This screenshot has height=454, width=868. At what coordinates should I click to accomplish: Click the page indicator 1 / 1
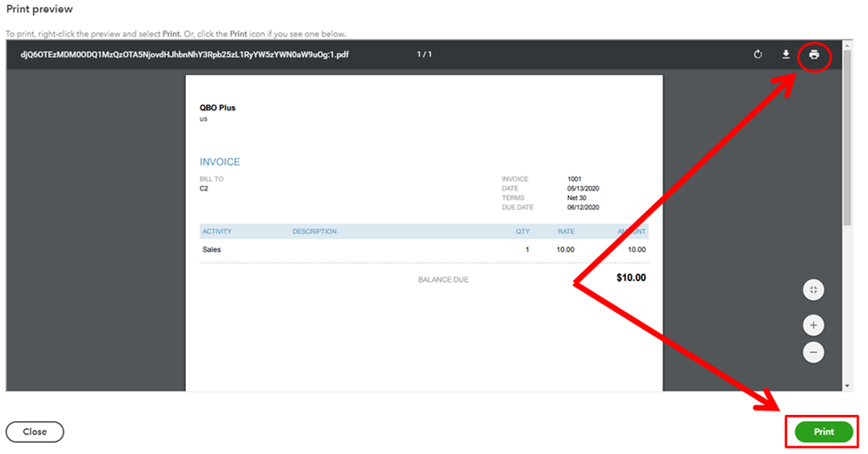pyautogui.click(x=424, y=54)
